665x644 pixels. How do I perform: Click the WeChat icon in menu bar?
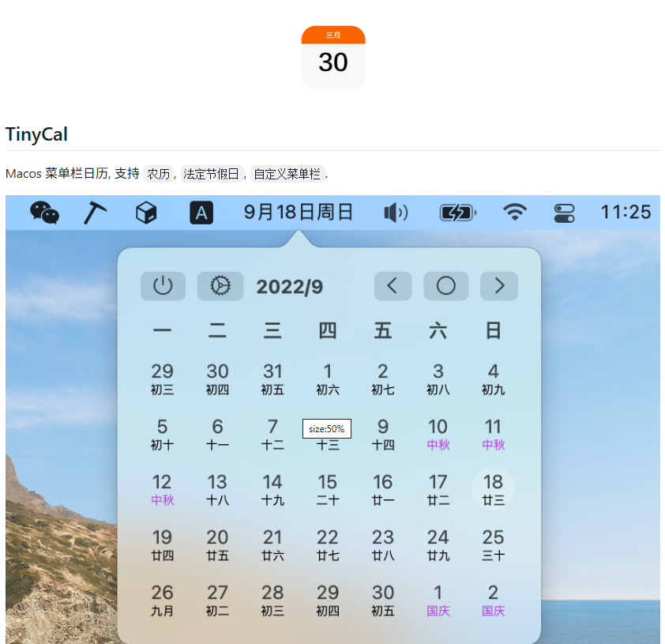pyautogui.click(x=45, y=213)
